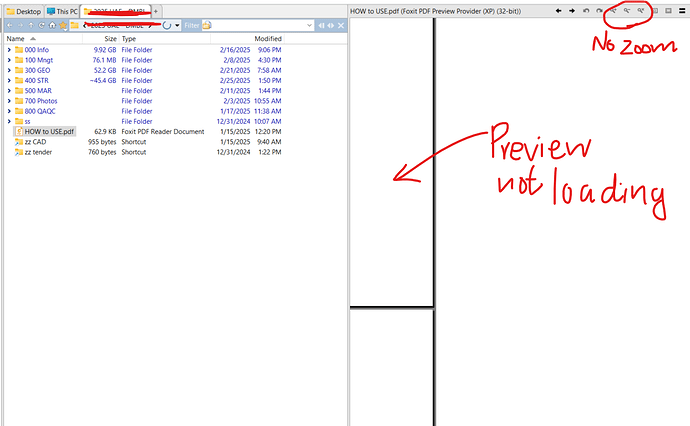Expand the 500 MAR folder
Image resolution: width=690 pixels, height=426 pixels.
click(9, 91)
